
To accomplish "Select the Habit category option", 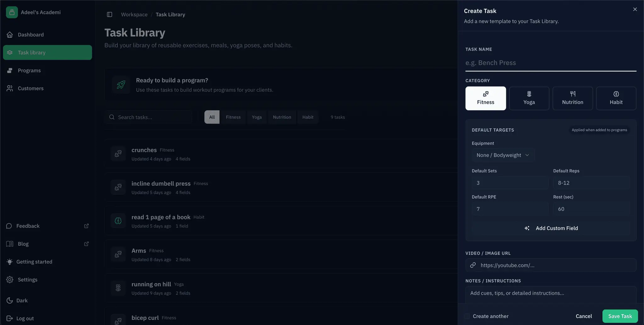I will 616,98.
